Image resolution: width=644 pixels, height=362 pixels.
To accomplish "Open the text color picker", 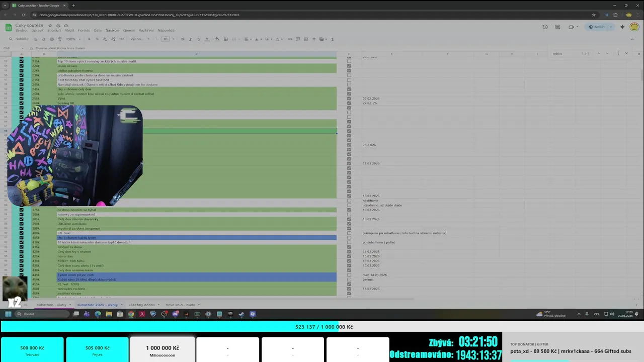I will (206, 39).
